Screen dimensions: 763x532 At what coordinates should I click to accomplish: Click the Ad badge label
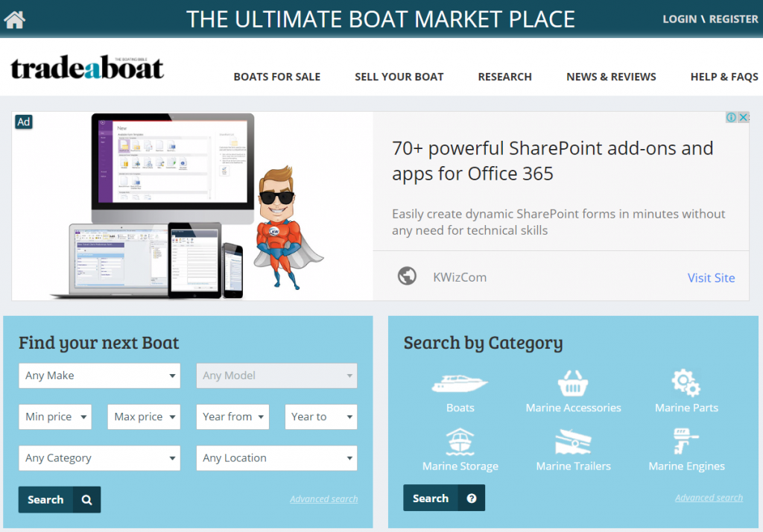tap(24, 121)
